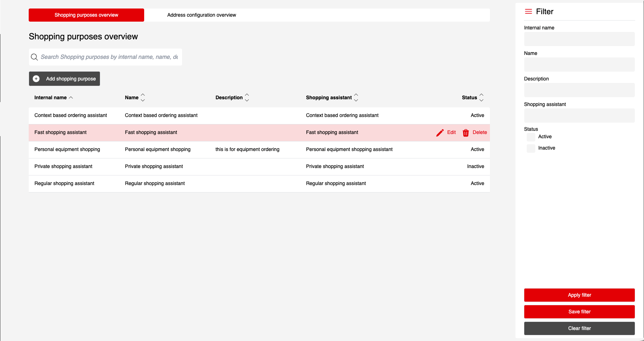Viewport: 644px width, 341px height.
Task: Click the Clear filter button
Action: tap(579, 328)
